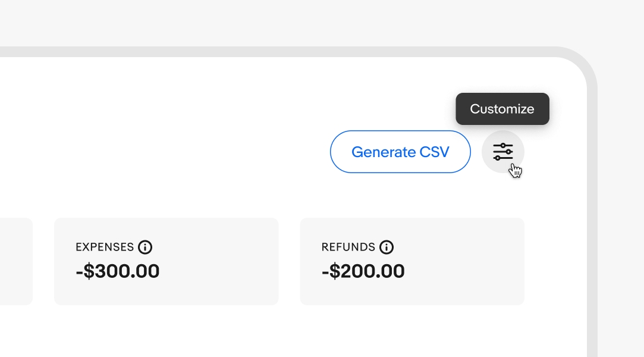Open the Customize sliders icon button
The image size is (644, 357).
coord(502,152)
